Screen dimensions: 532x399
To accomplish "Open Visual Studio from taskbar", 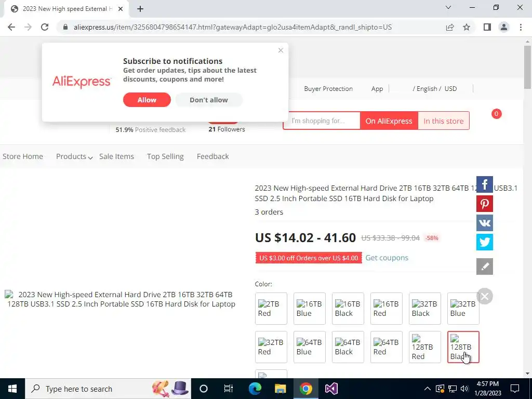I will [331, 389].
